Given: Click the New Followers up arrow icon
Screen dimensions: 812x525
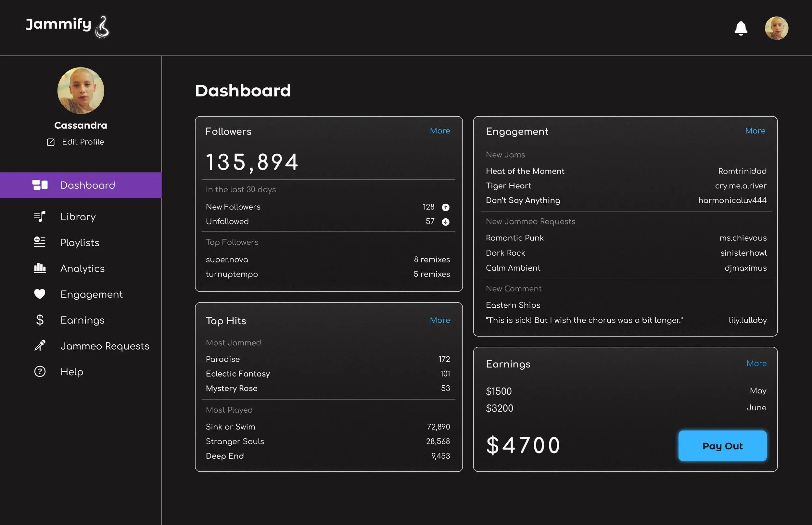Looking at the screenshot, I should pyautogui.click(x=445, y=207).
